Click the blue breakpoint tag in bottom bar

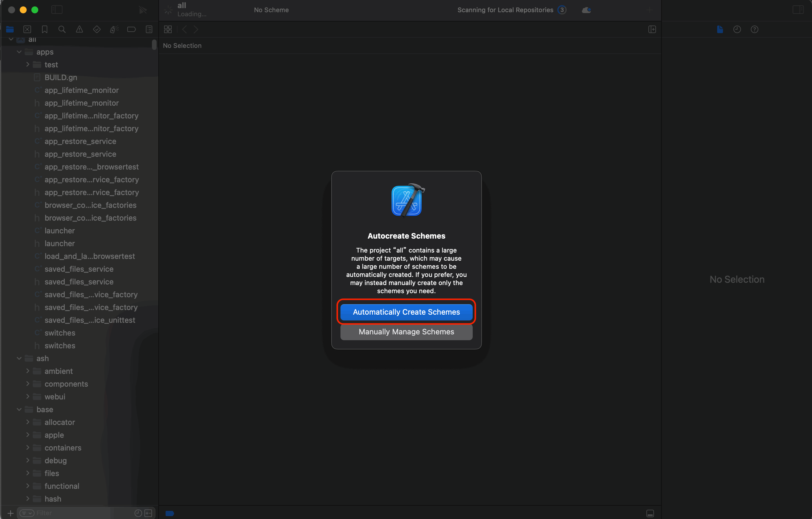[170, 513]
